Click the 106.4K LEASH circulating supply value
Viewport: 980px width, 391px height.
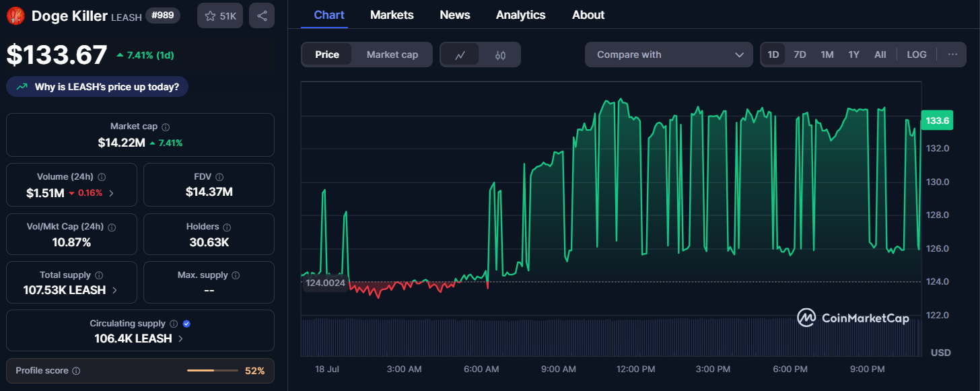(133, 339)
